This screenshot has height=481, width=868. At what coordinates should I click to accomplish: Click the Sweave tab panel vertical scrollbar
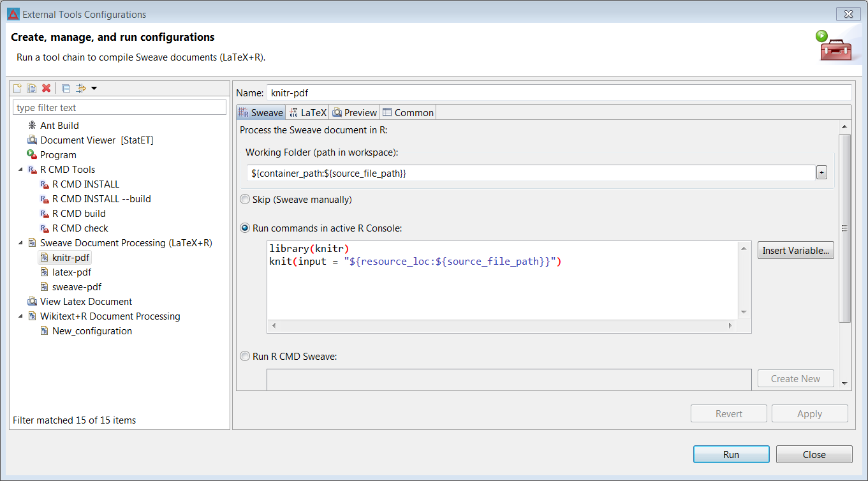[x=844, y=228]
